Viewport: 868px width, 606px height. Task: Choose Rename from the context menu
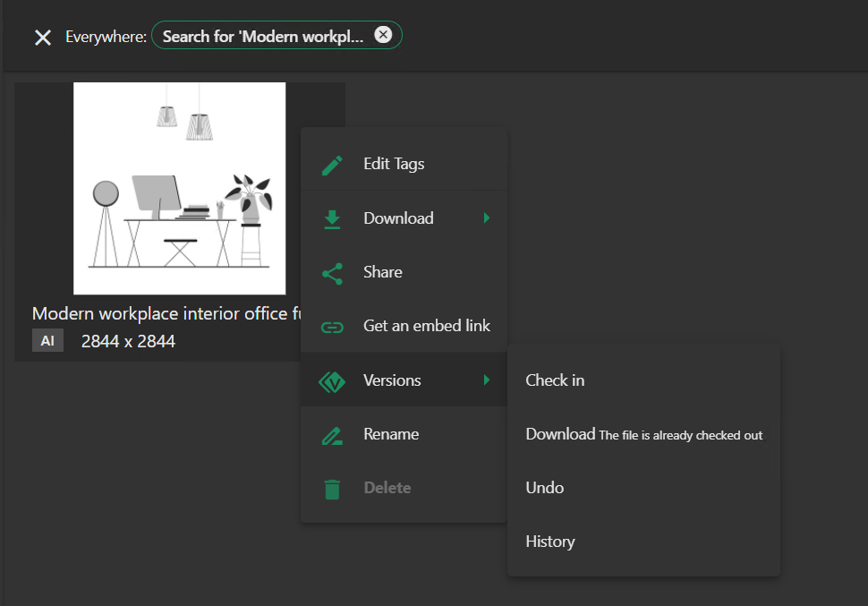pyautogui.click(x=391, y=434)
